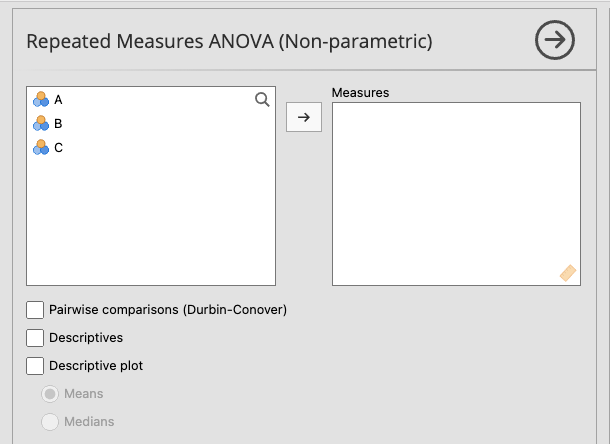Click the Medians option label text
This screenshot has height=444, width=610.
click(x=89, y=422)
